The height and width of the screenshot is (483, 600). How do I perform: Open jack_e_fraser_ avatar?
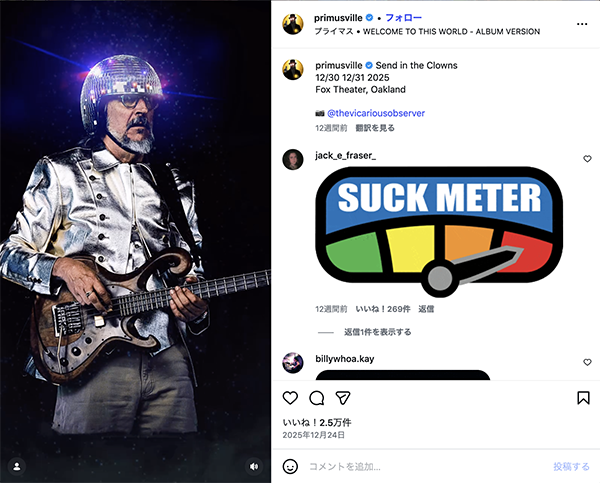tap(292, 159)
